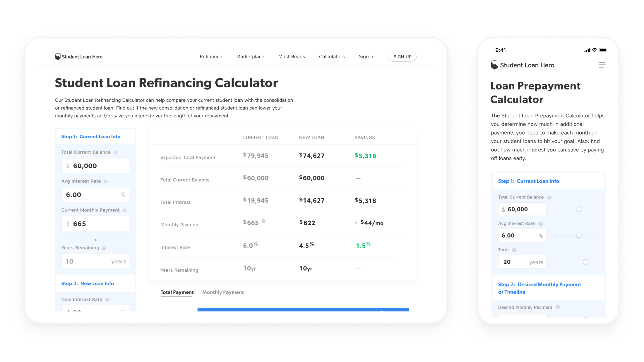
Task: Click the tooltip icon beside Avg Interest Rate
Action: pos(106,181)
